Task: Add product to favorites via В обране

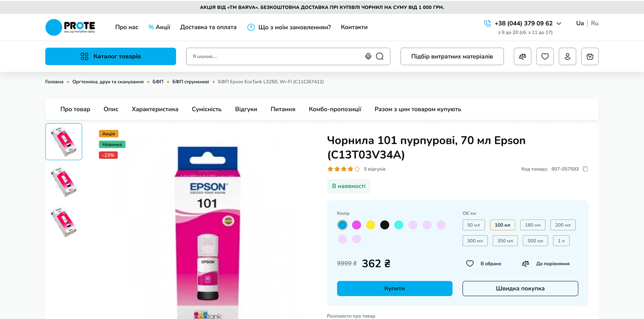Action: tap(484, 264)
